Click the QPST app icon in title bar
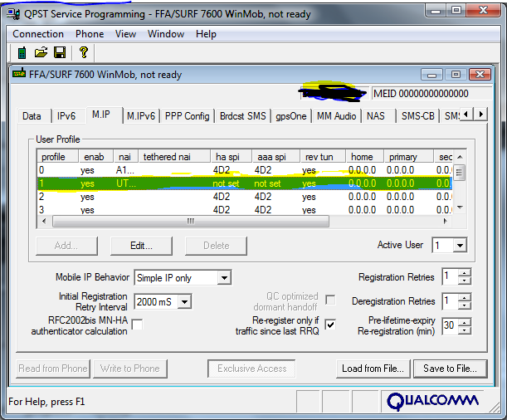The width and height of the screenshot is (507, 420). pyautogui.click(x=13, y=14)
